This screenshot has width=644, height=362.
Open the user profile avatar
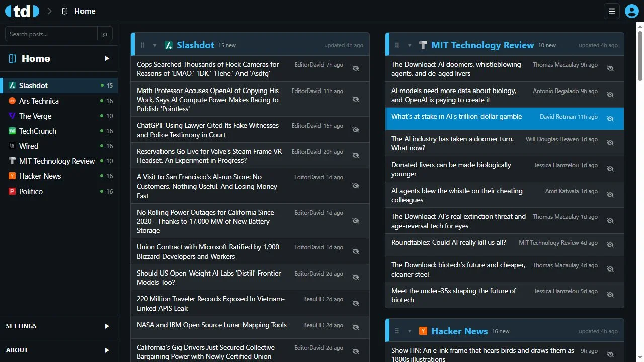631,11
